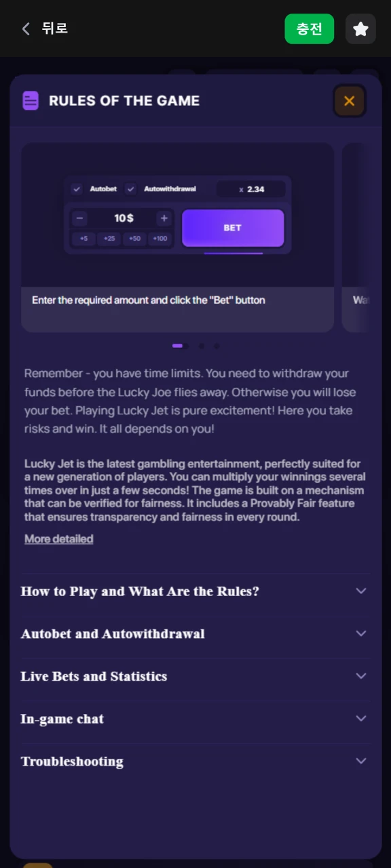Click the x 2.34 multiplier field
391x868 pixels.
point(251,189)
